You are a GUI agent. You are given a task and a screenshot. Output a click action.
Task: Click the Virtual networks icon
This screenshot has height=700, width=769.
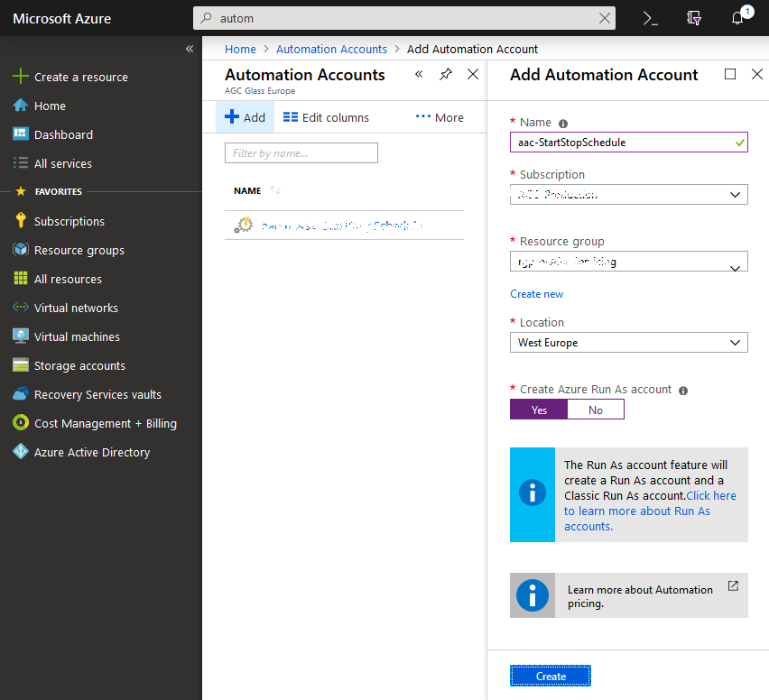click(21, 308)
